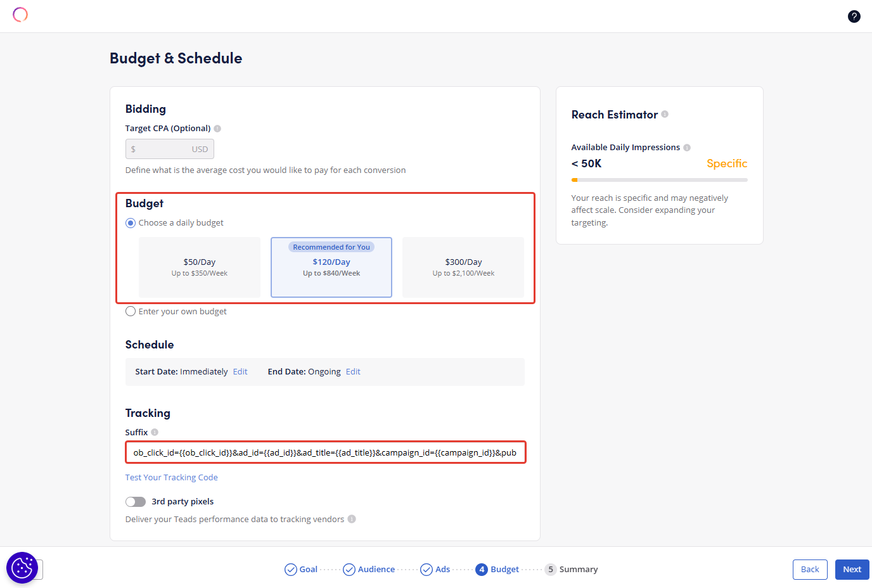
Task: Enable the 3rd party pixels toggle
Action: (136, 502)
